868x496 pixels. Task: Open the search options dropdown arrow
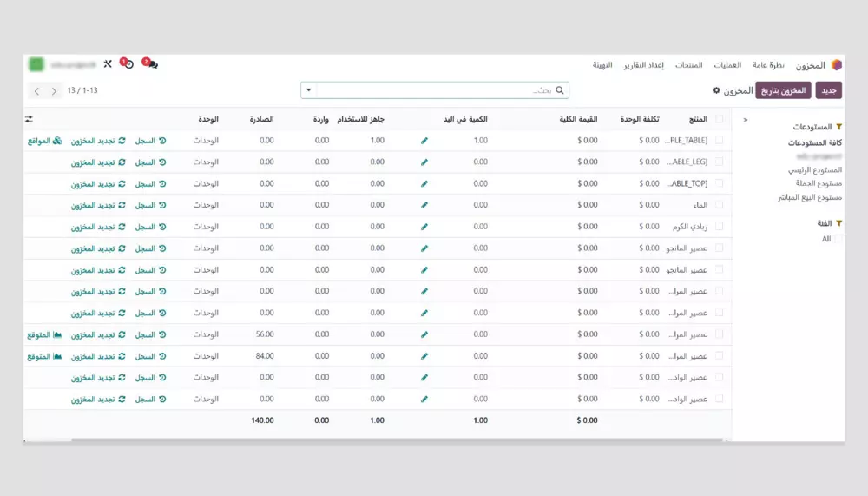[x=309, y=90]
